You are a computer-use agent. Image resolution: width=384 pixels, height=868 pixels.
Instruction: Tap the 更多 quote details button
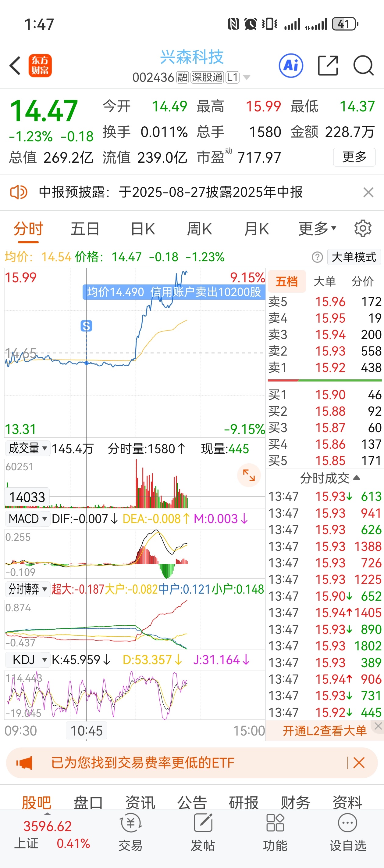(x=354, y=157)
